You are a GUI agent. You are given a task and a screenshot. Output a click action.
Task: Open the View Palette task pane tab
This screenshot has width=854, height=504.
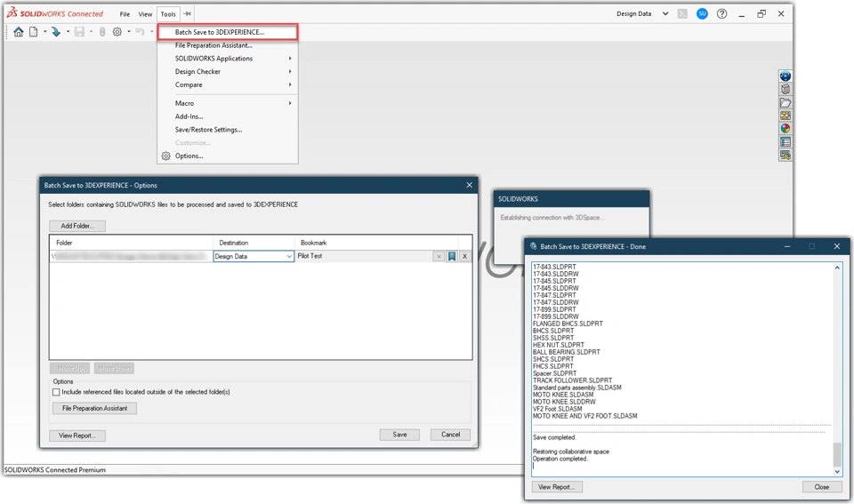point(785,116)
